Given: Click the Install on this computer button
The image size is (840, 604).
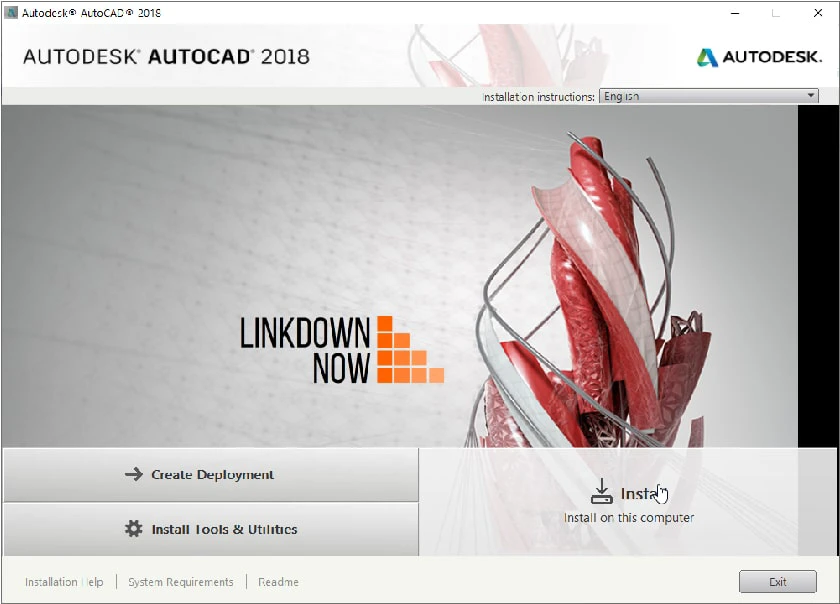Looking at the screenshot, I should [x=628, y=502].
